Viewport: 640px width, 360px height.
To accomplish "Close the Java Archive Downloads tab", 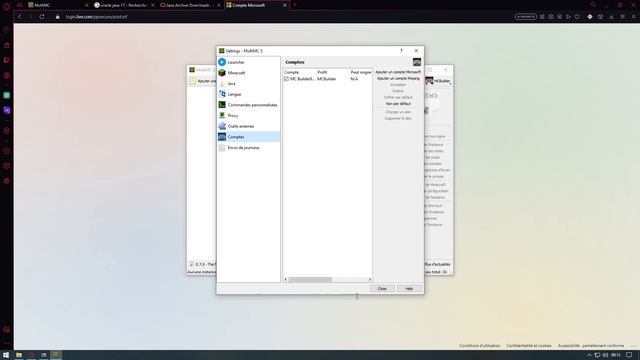I will tap(218, 5).
